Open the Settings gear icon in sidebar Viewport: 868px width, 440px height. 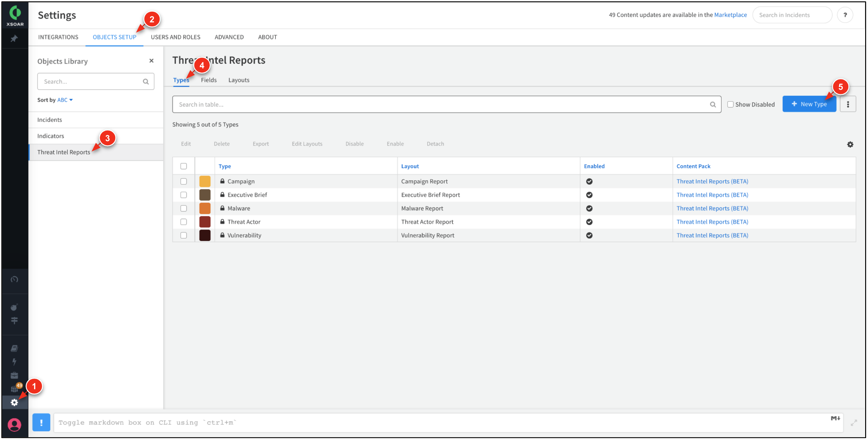[14, 402]
